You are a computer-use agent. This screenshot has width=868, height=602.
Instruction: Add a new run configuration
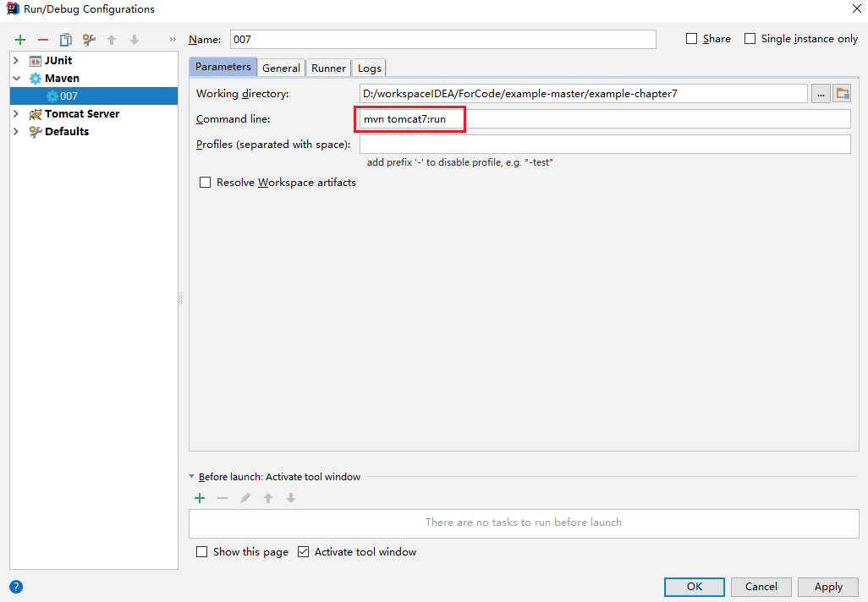tap(20, 39)
